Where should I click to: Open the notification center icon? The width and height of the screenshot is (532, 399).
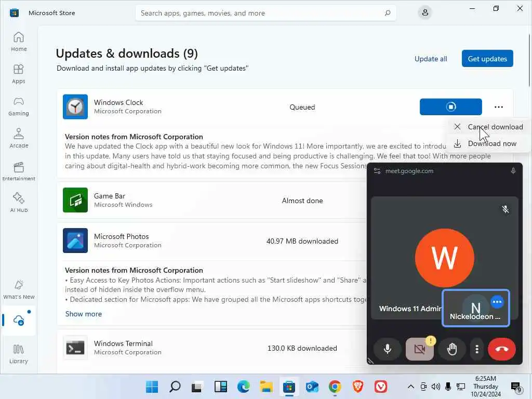point(516,387)
